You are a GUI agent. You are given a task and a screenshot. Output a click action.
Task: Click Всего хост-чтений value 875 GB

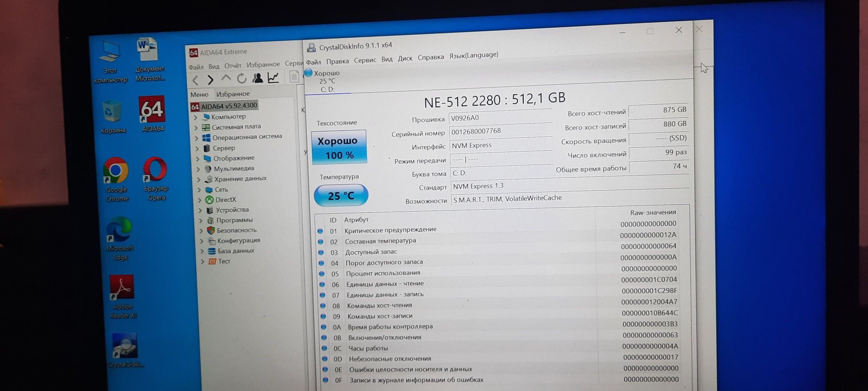coord(658,110)
